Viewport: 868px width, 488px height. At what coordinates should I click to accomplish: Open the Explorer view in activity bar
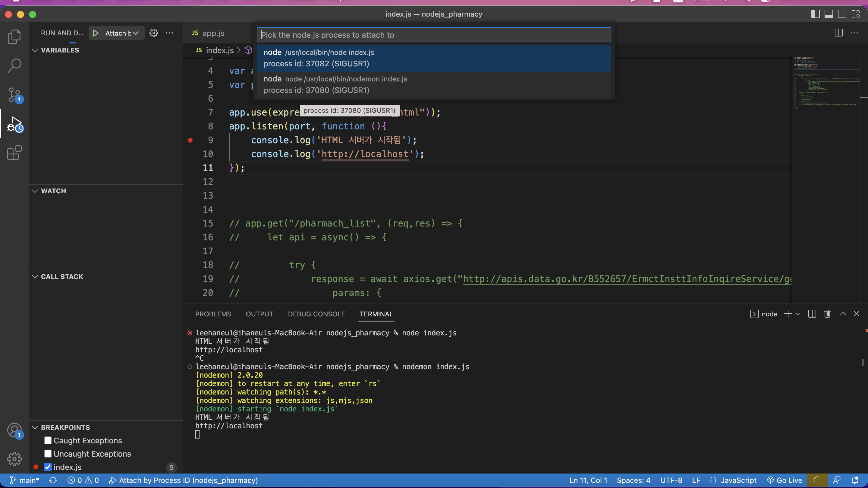coord(14,36)
